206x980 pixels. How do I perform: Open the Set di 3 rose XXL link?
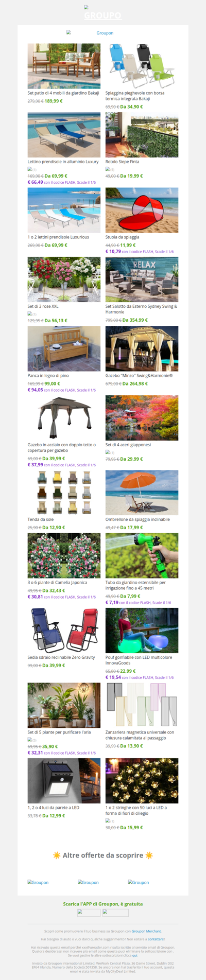point(43,306)
